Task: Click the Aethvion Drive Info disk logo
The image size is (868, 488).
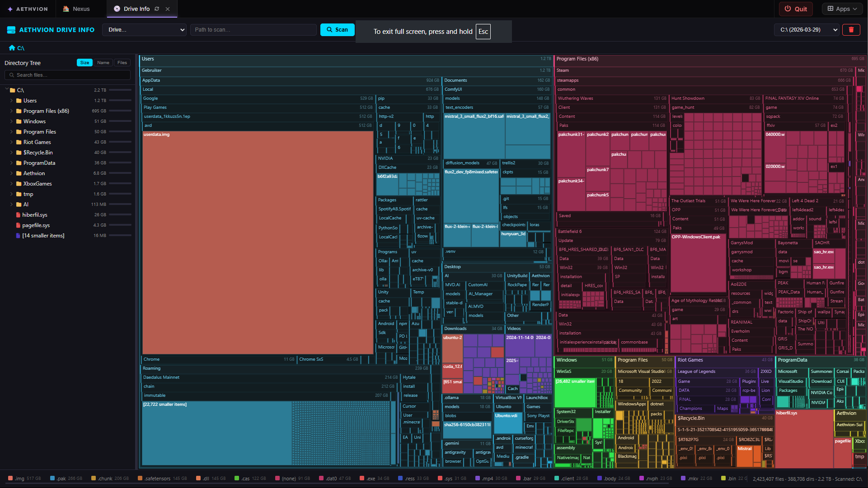Action: (11, 29)
